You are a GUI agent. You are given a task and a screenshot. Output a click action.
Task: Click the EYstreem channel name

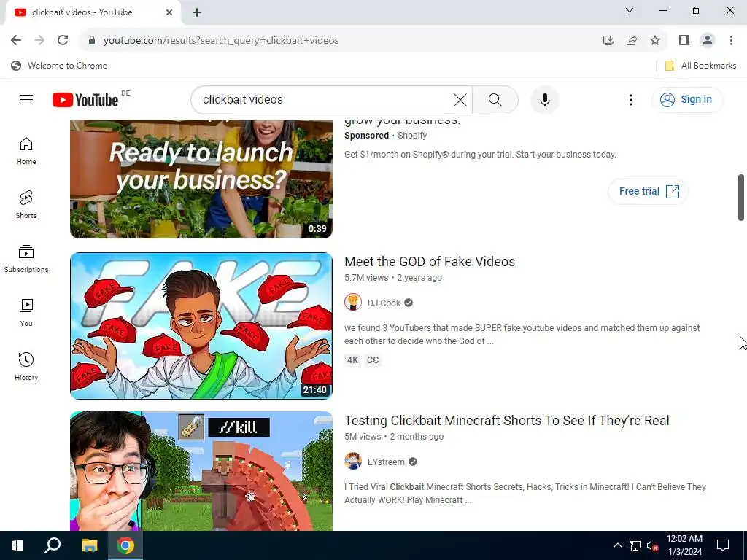point(386,462)
